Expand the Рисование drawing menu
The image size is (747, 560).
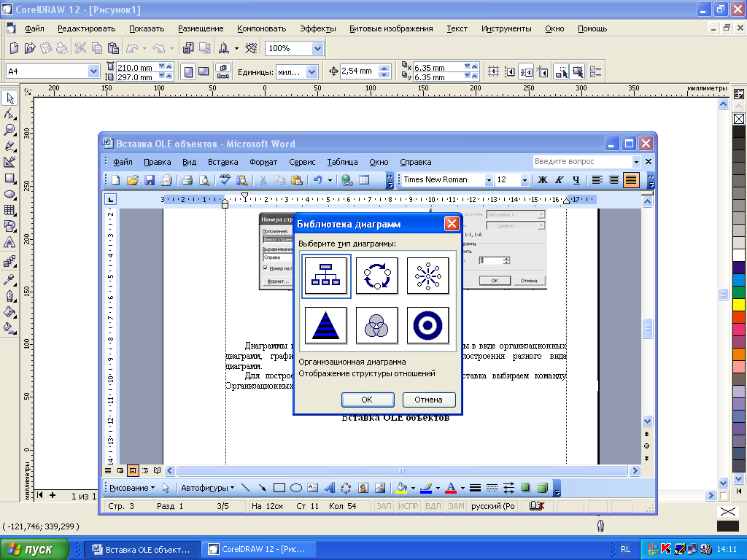(132, 488)
